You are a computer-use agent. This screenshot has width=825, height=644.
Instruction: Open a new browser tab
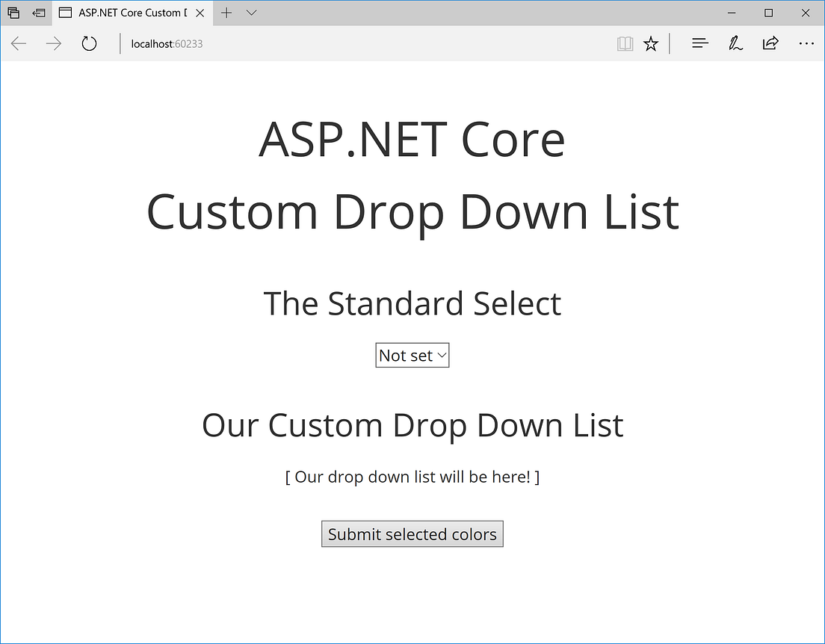click(x=226, y=13)
